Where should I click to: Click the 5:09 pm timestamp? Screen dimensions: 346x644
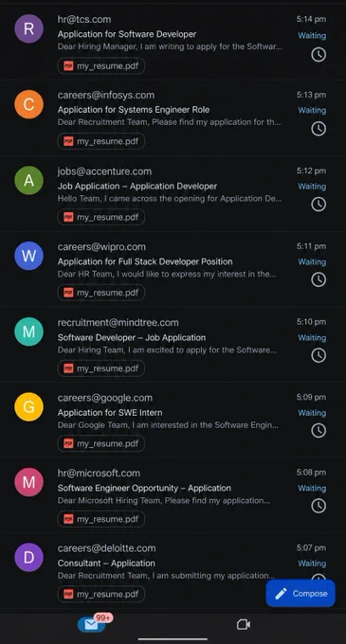(x=312, y=397)
